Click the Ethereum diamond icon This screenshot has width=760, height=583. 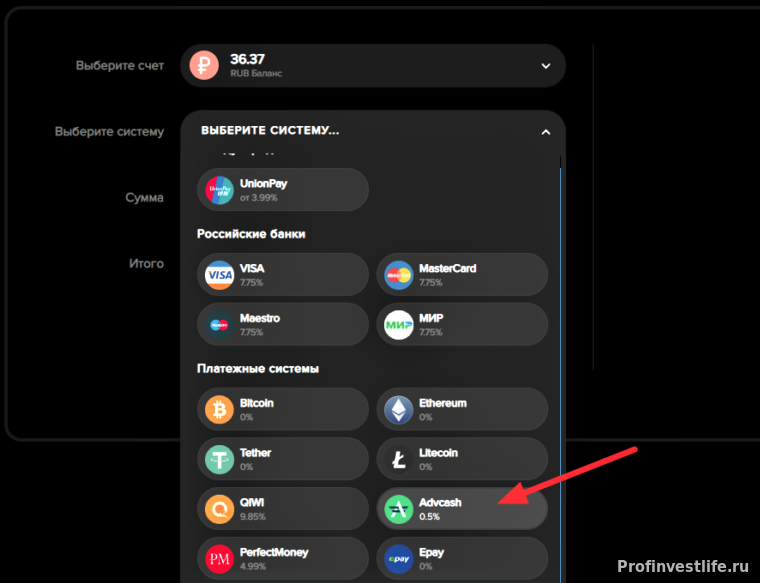(398, 410)
